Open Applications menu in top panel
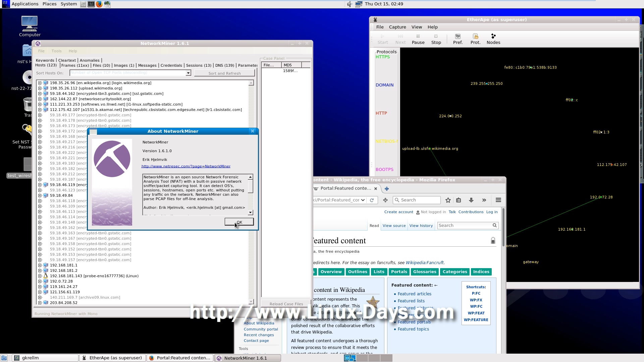Image resolution: width=644 pixels, height=362 pixels. 25,4
